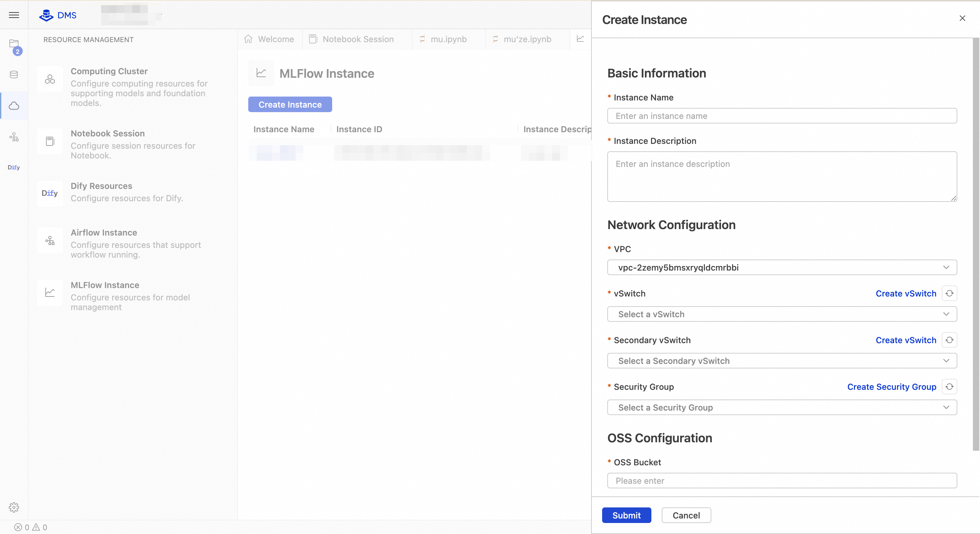Image resolution: width=980 pixels, height=534 pixels.
Task: Click the Create Instance button on MLFlow page
Action: [x=290, y=105]
